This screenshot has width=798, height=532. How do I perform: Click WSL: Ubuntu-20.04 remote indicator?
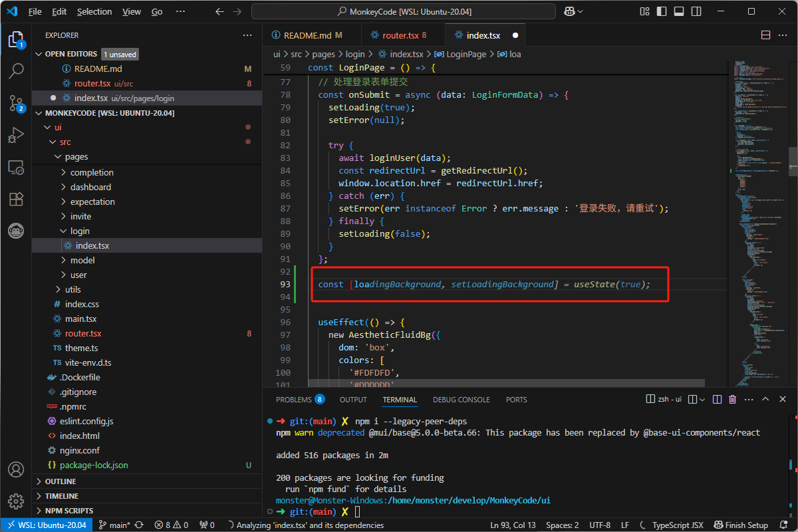tap(47, 525)
